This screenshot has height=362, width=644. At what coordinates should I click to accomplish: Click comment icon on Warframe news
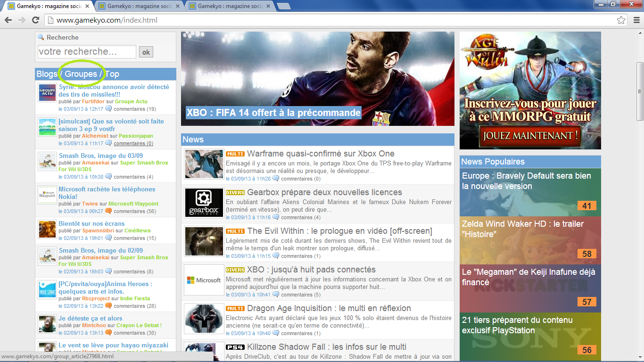(x=276, y=179)
